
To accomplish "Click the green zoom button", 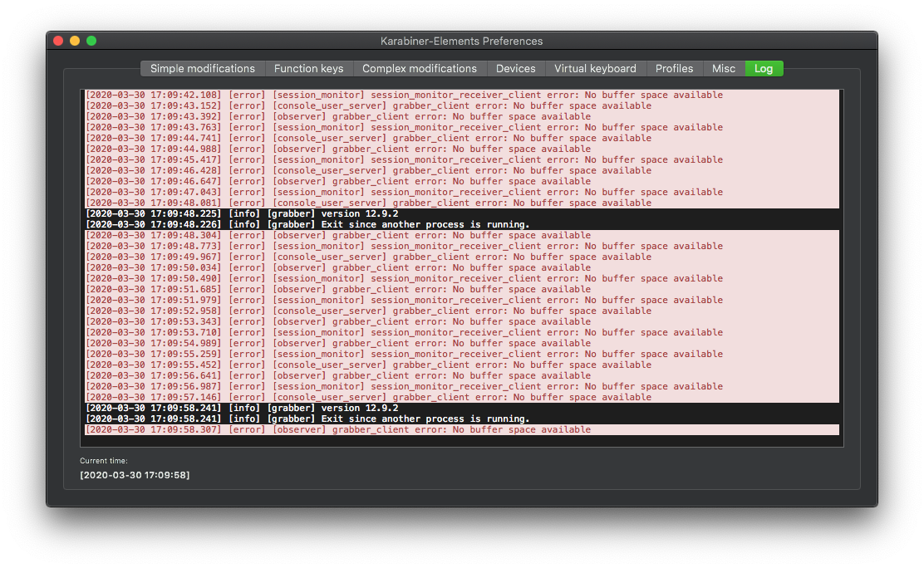I will pyautogui.click(x=91, y=40).
